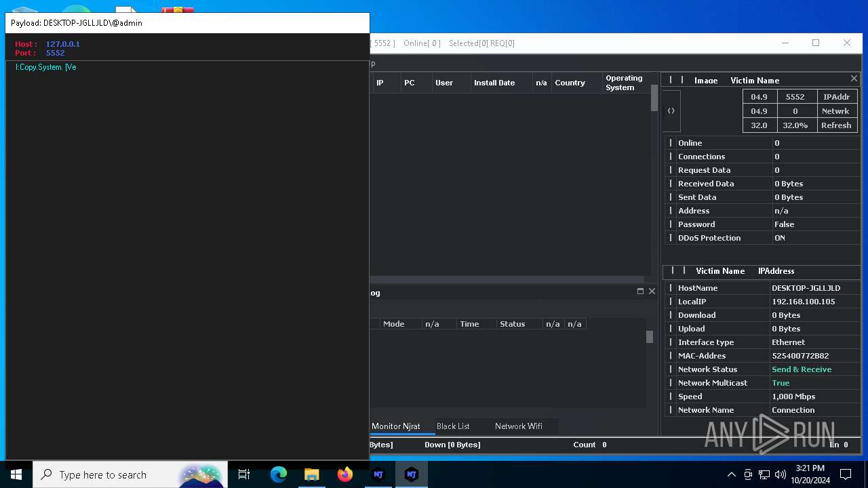Select the Online row label
This screenshot has height=488, width=868.
click(x=690, y=143)
